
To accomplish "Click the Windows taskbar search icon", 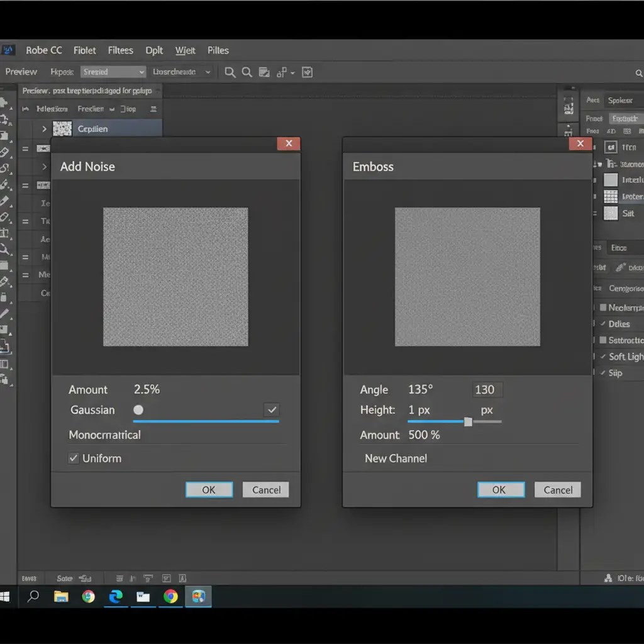I will click(33, 596).
